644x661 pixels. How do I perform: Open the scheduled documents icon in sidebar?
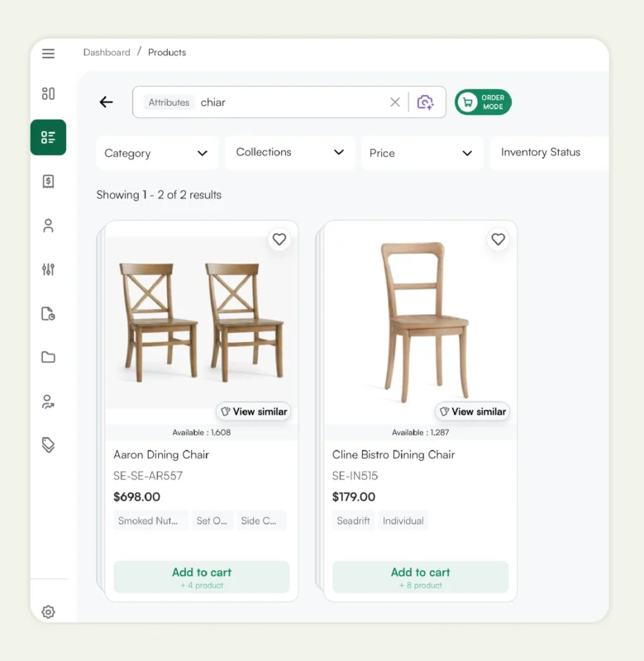[48, 314]
